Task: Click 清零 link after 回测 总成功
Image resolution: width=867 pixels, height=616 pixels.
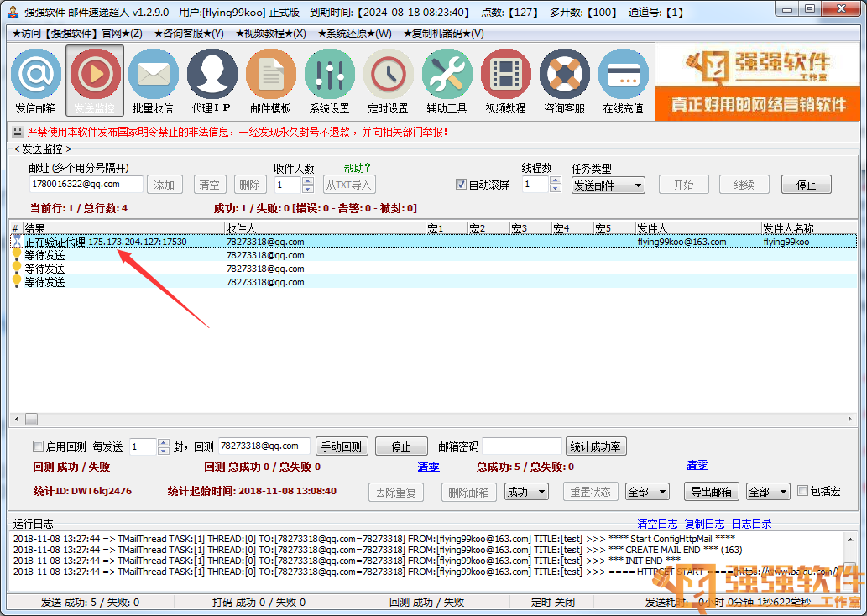Action: [429, 467]
